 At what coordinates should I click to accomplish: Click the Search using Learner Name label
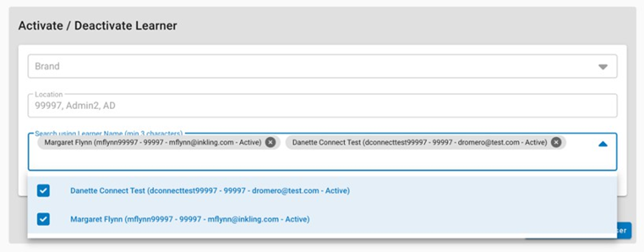(x=108, y=133)
